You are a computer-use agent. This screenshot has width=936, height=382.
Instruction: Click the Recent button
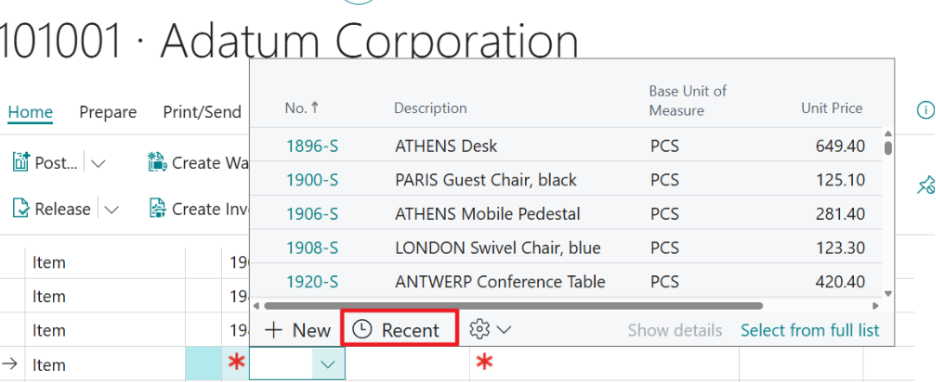399,329
